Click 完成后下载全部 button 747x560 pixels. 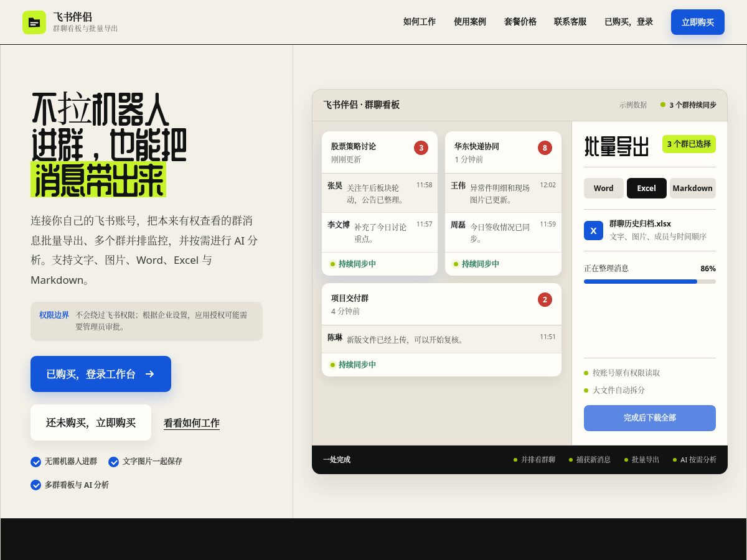pos(650,418)
